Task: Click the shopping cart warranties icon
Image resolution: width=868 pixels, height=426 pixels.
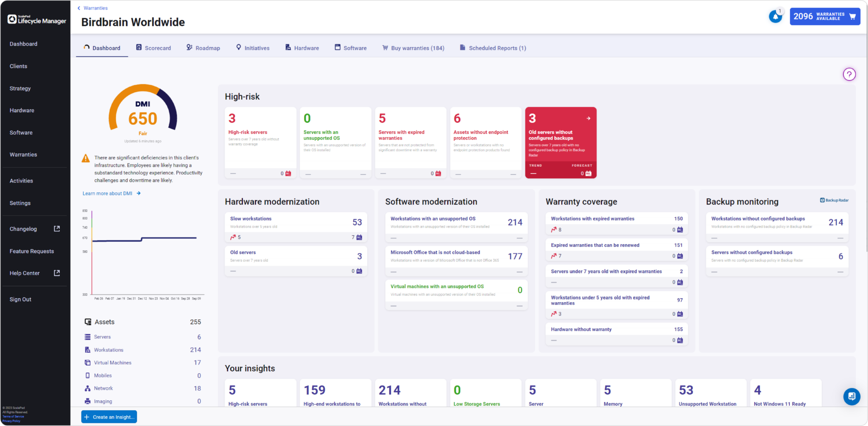Action: point(852,17)
